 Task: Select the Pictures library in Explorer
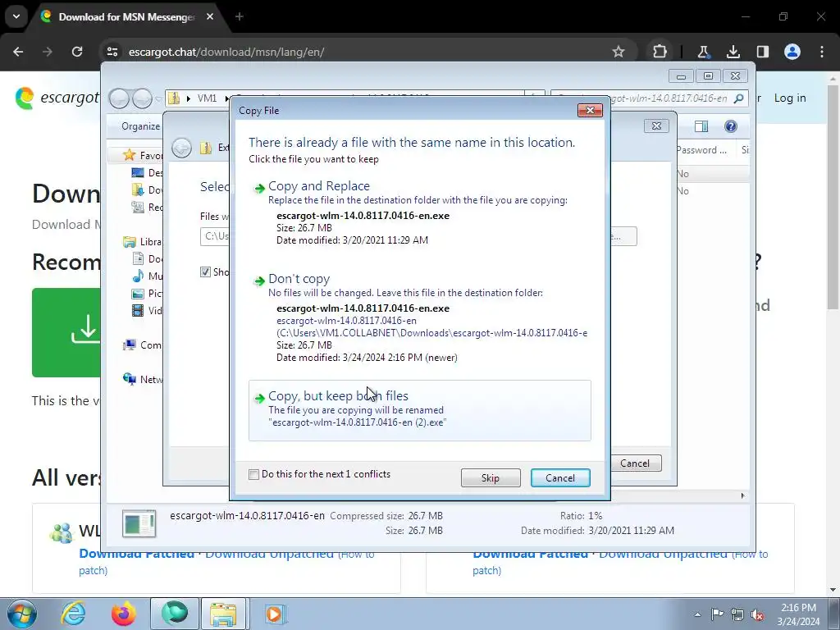click(147, 293)
